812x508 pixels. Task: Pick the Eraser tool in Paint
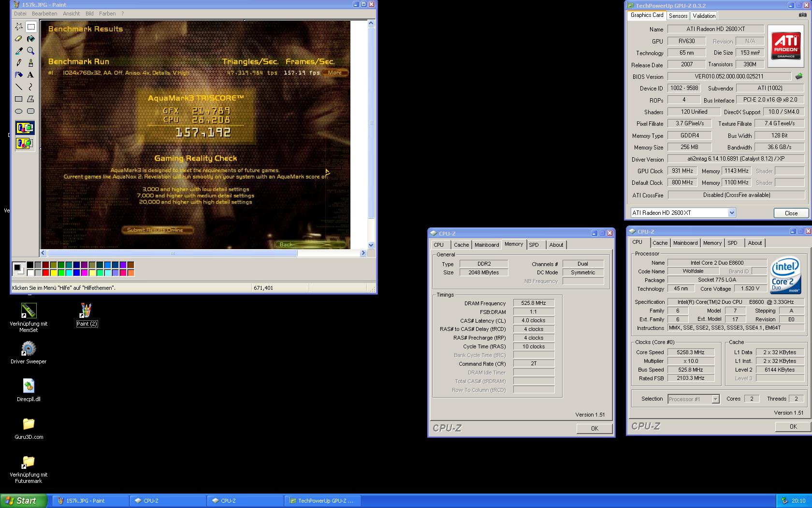pyautogui.click(x=19, y=39)
